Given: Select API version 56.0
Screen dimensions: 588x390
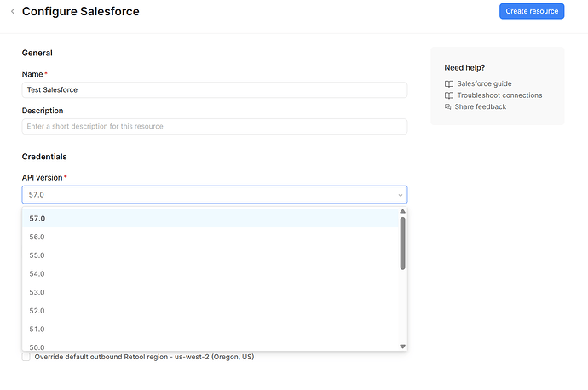Looking at the screenshot, I should click(x=210, y=237).
